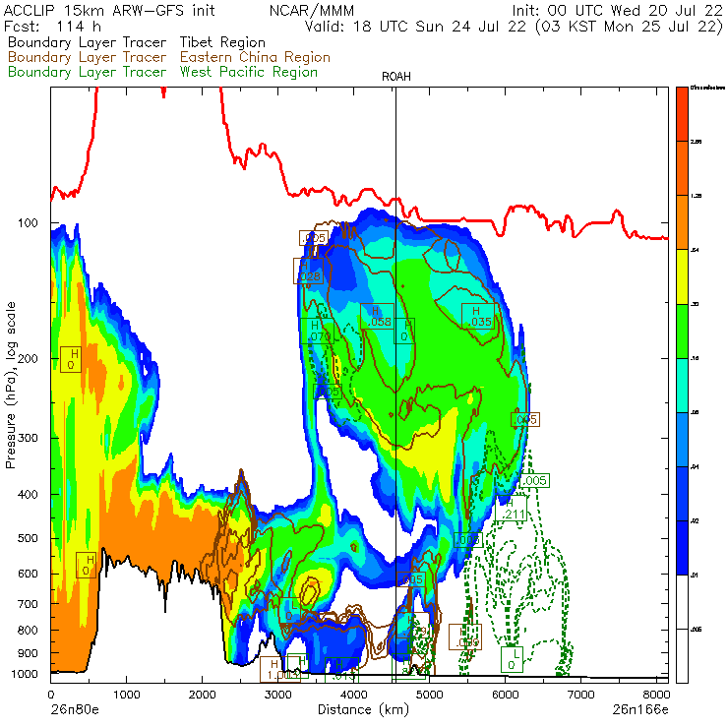Viewport: 728px width, 728px height.
Task: Click 'Init: 00 UTC Wed 20 Jul 22'
Action: pyautogui.click(x=617, y=11)
